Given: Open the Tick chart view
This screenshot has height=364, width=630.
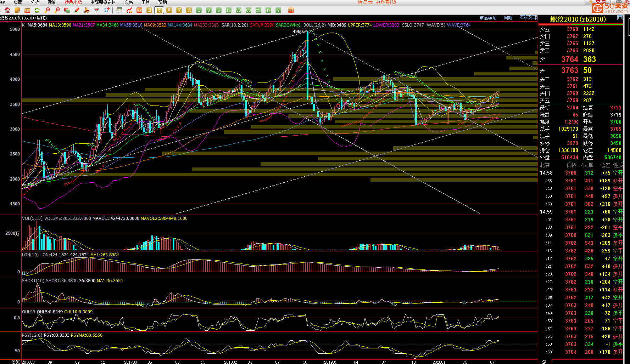Looking at the screenshot, I should (139, 10).
